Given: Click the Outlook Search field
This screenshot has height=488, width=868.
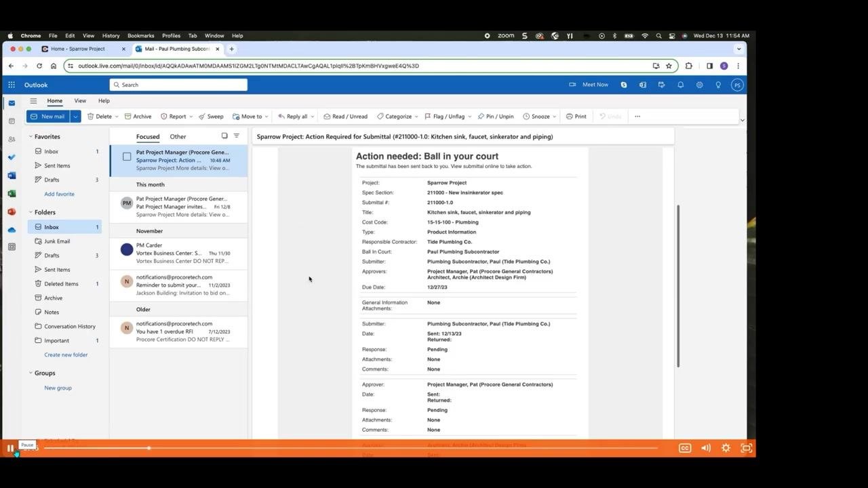Looking at the screenshot, I should (178, 85).
